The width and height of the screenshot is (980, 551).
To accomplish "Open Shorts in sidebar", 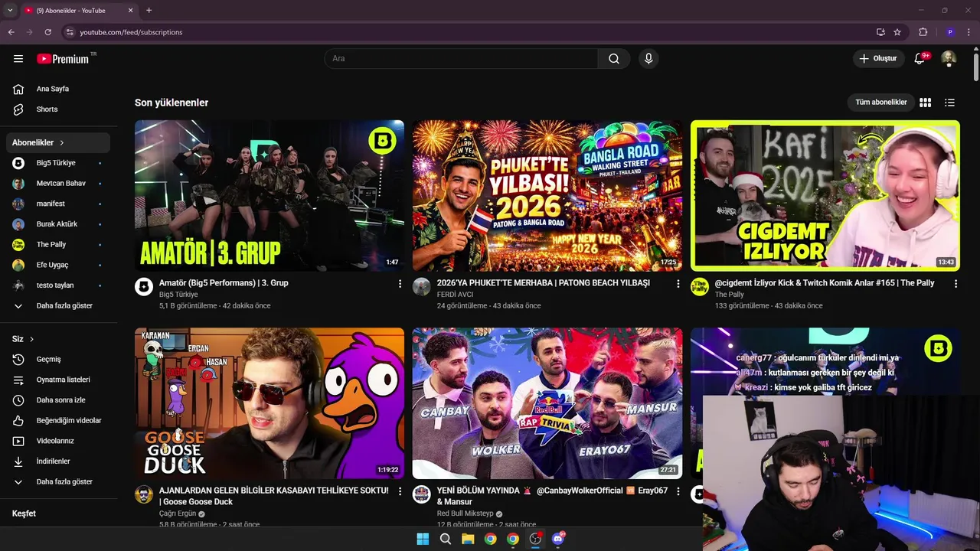I will click(58, 109).
